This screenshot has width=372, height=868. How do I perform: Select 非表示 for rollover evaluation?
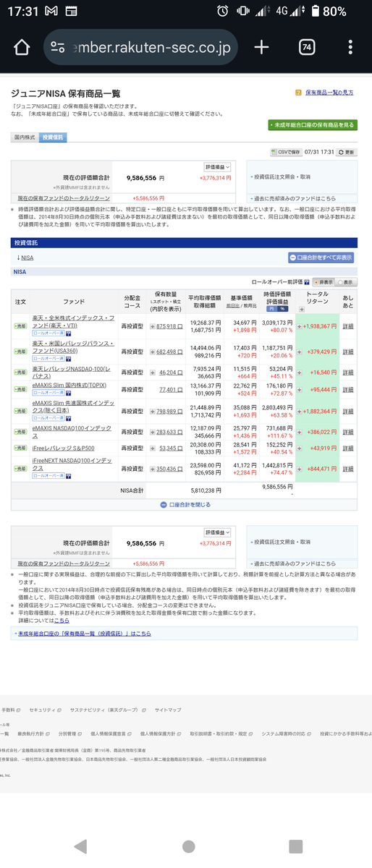(323, 282)
